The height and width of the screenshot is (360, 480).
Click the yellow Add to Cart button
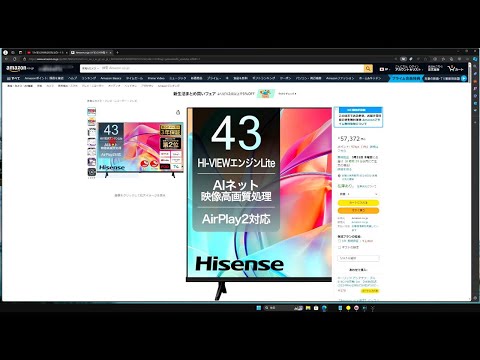(x=358, y=203)
